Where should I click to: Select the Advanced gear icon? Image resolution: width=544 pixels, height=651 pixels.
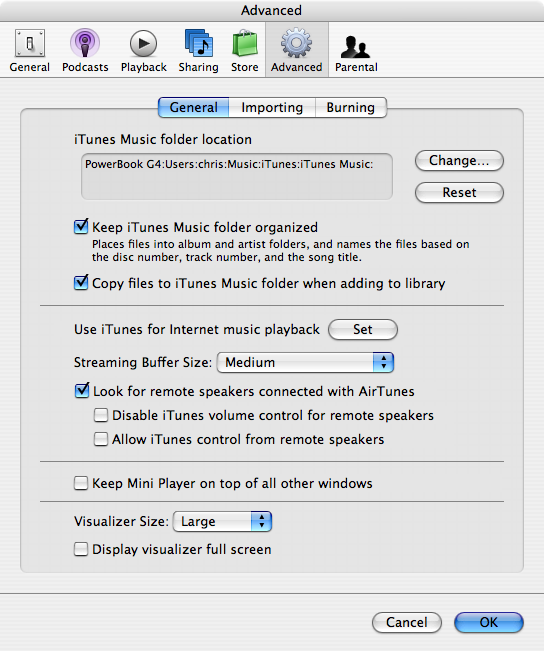click(296, 43)
